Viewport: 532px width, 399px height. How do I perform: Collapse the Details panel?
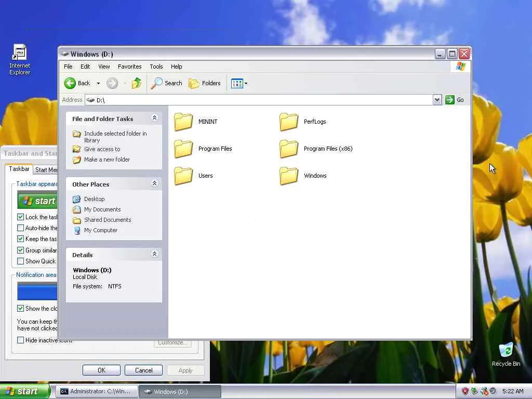[154, 254]
